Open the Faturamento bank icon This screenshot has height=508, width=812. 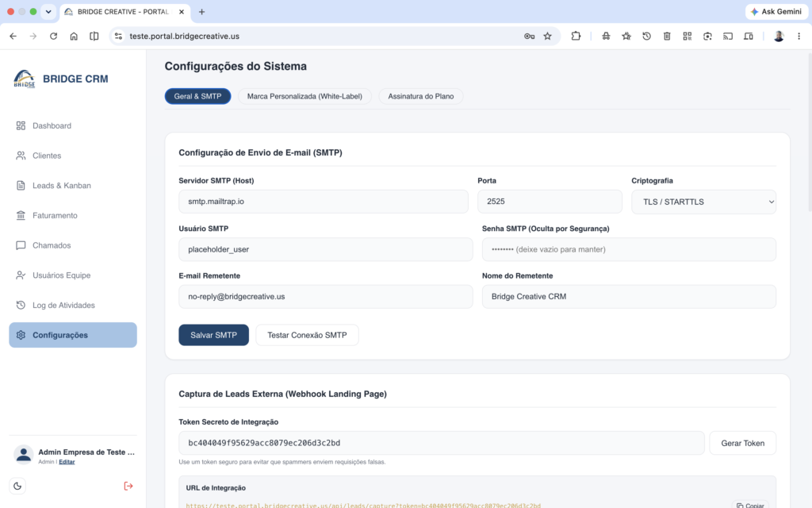pos(21,215)
